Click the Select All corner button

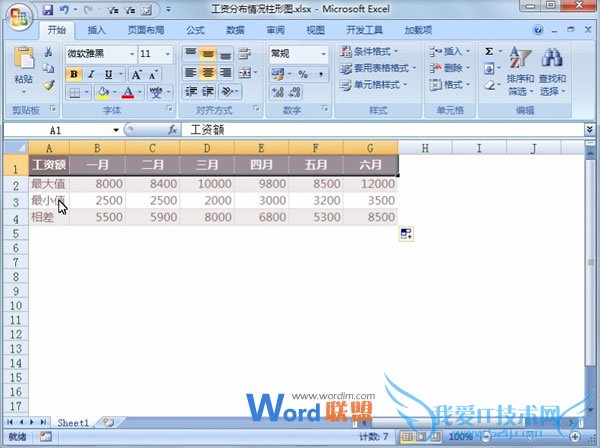click(x=16, y=147)
